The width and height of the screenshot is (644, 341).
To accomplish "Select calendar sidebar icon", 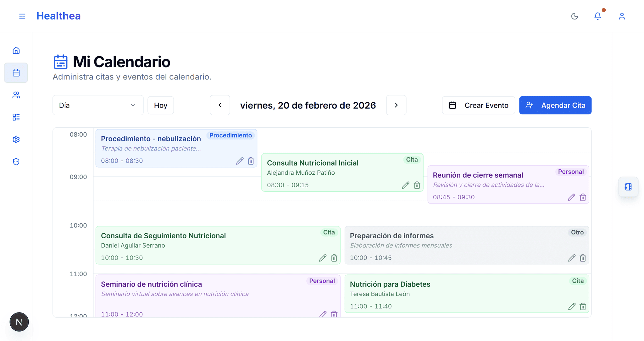I will coord(16,73).
